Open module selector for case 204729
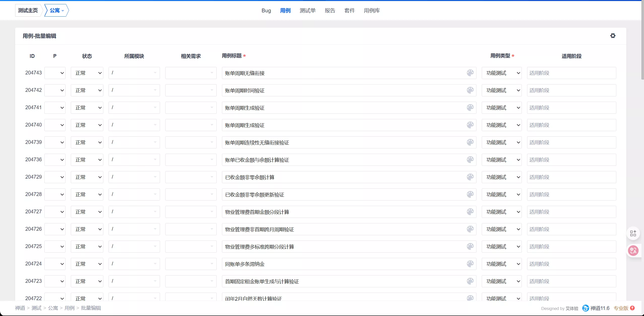 (134, 177)
